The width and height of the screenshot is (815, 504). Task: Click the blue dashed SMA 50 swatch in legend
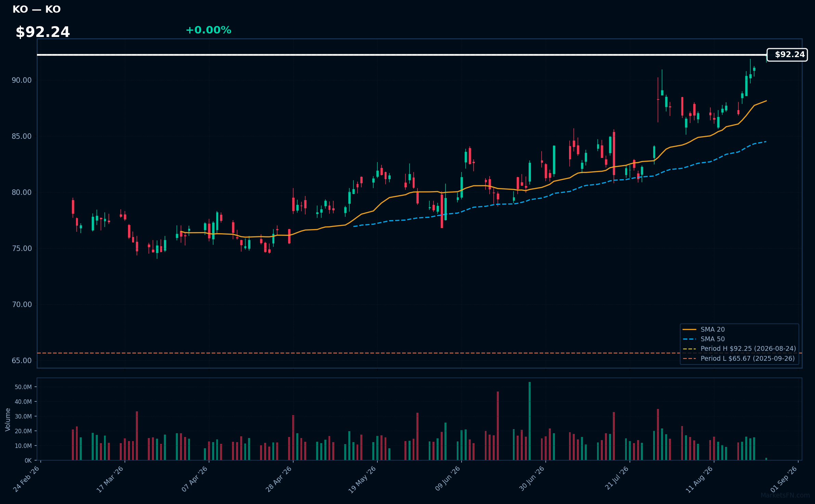point(689,339)
